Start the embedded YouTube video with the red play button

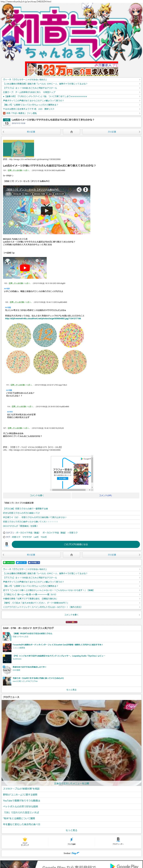pyautogui.click(x=25, y=268)
